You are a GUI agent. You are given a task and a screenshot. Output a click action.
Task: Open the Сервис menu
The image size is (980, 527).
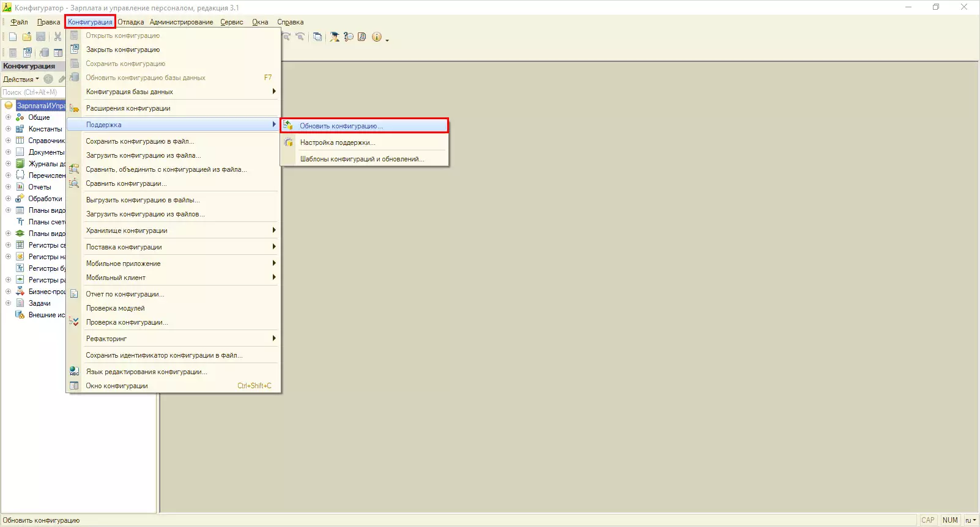click(x=232, y=22)
